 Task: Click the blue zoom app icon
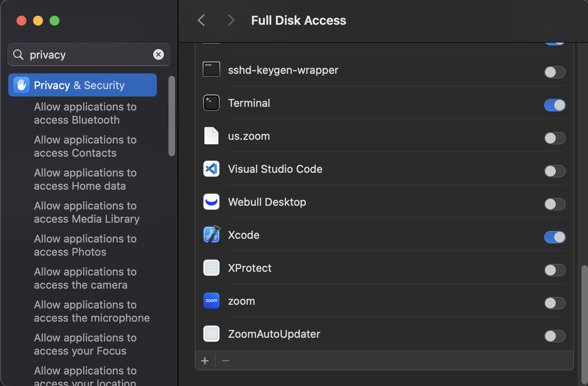(211, 301)
